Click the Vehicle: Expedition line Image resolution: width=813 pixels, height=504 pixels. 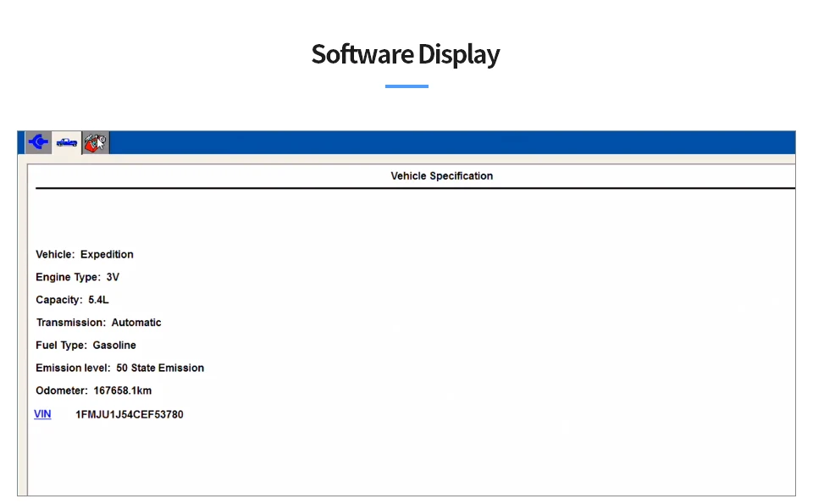tap(85, 254)
